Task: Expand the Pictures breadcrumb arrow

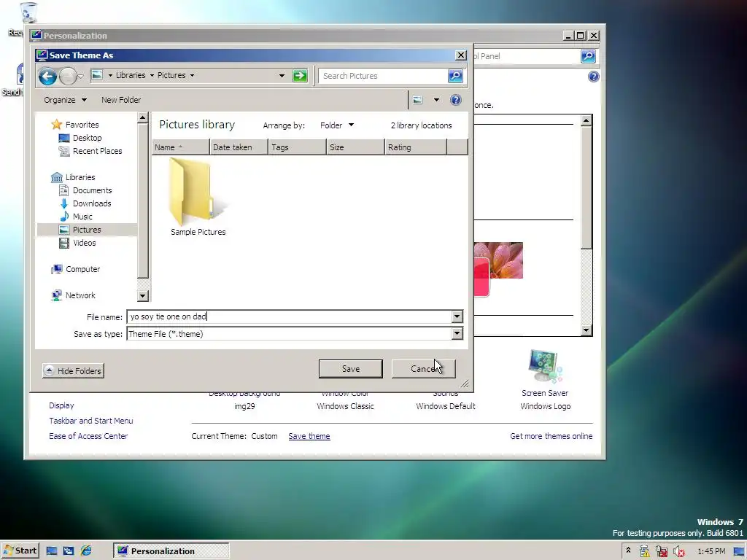Action: pos(192,75)
